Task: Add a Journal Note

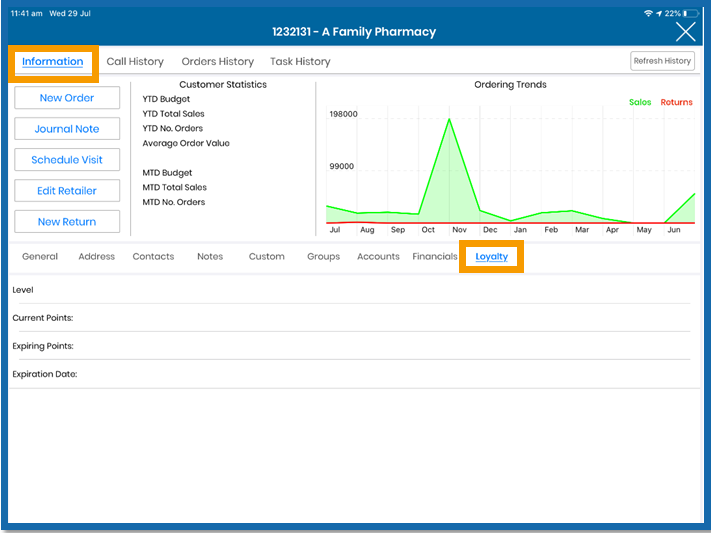Action: (x=67, y=129)
